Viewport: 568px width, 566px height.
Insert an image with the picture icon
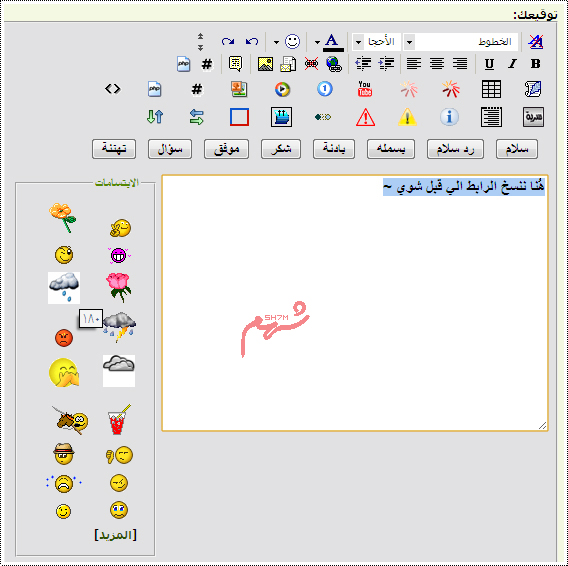pos(265,64)
